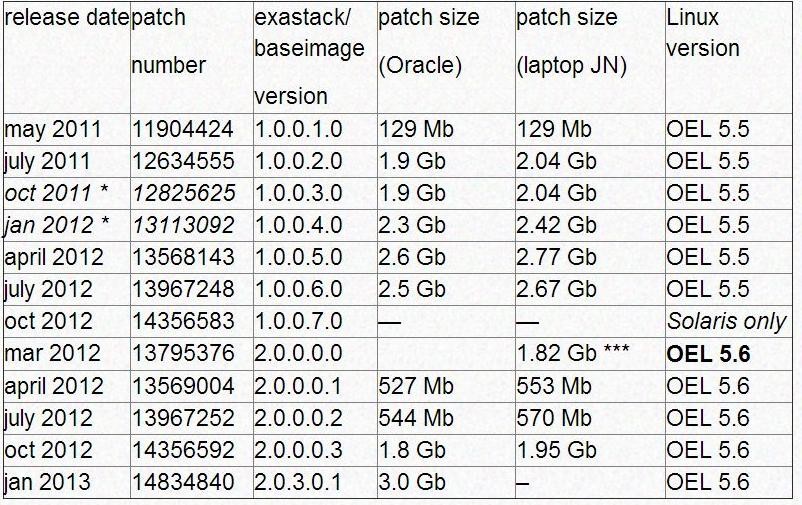Image resolution: width=802 pixels, height=505 pixels.
Task: Click patch number 12634555
Action: [183, 161]
